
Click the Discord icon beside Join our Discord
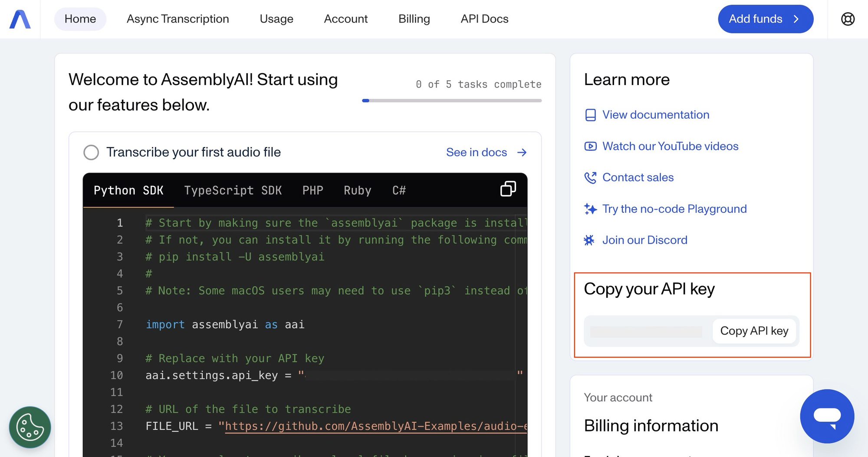[x=589, y=240]
